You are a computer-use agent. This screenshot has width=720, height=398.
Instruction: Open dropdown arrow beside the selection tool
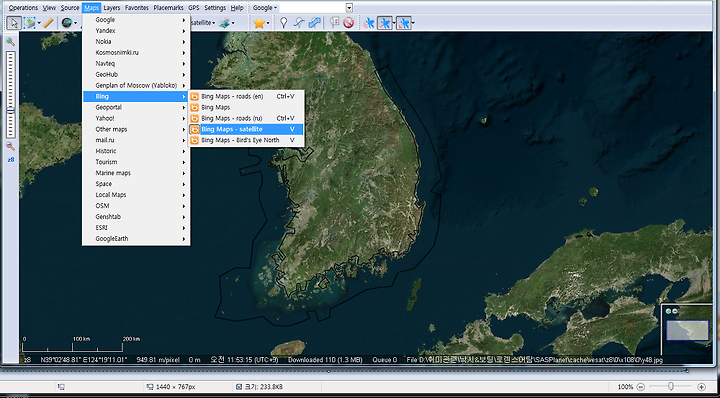click(x=39, y=23)
